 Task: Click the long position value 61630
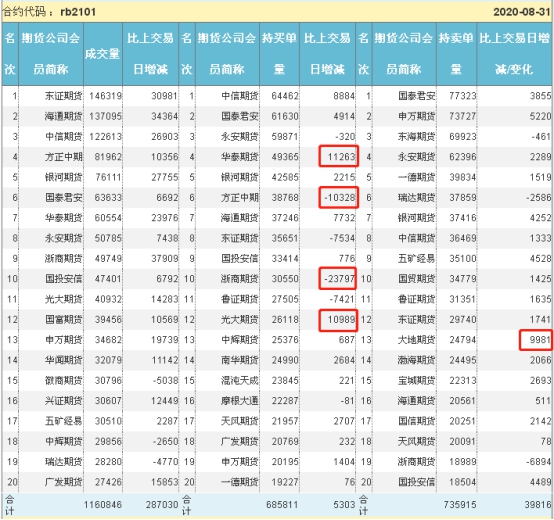[285, 116]
